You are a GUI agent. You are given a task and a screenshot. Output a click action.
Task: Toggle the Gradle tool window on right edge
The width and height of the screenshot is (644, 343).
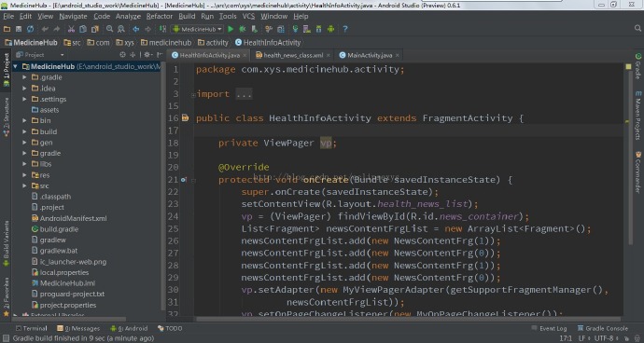point(638,65)
